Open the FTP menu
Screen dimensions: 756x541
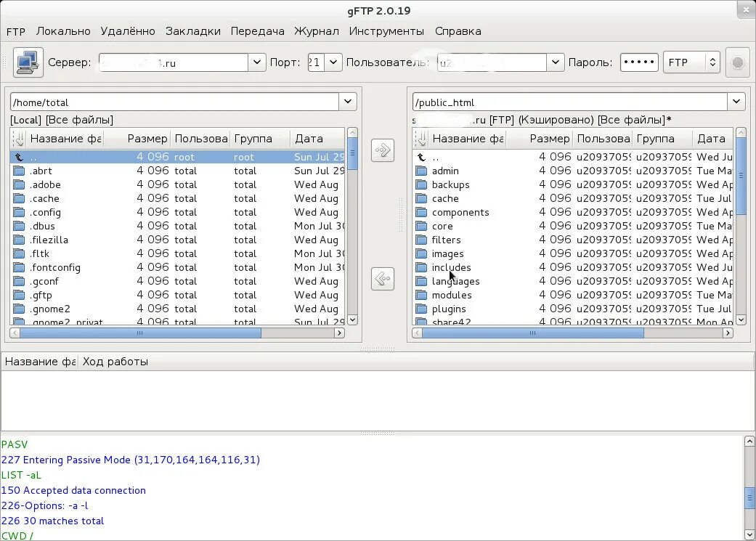pyautogui.click(x=16, y=31)
